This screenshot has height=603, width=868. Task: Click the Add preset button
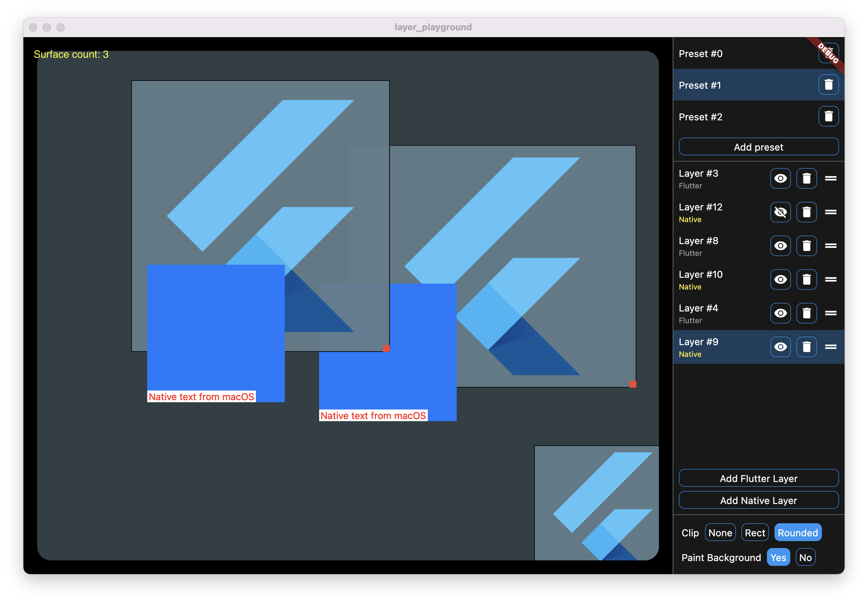758,147
